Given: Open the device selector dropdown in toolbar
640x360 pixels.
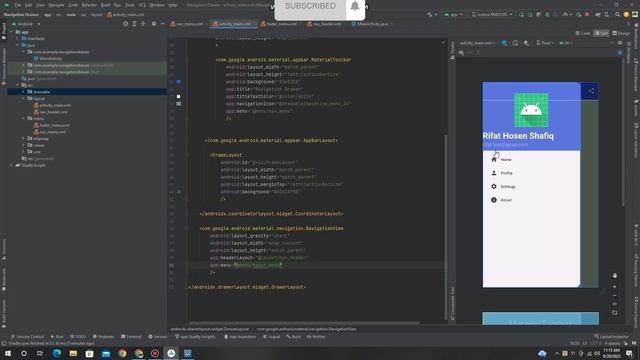Looking at the screenshot, I should 492,15.
